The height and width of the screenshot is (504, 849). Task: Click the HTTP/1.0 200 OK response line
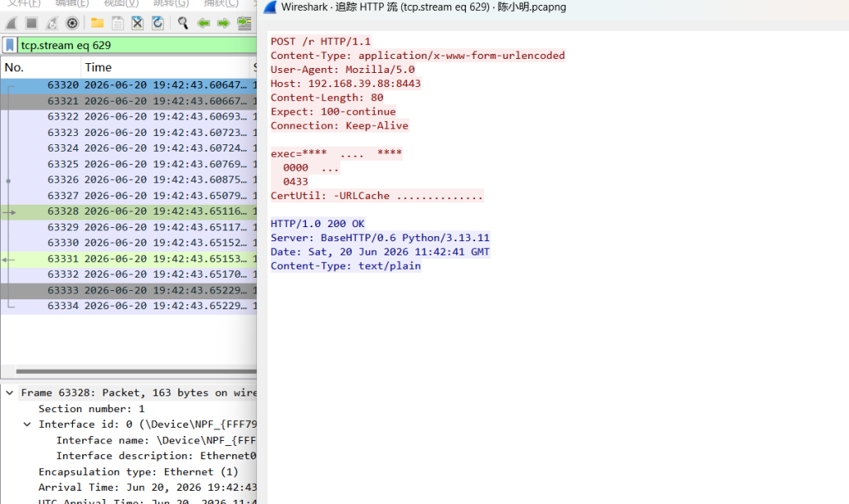318,224
